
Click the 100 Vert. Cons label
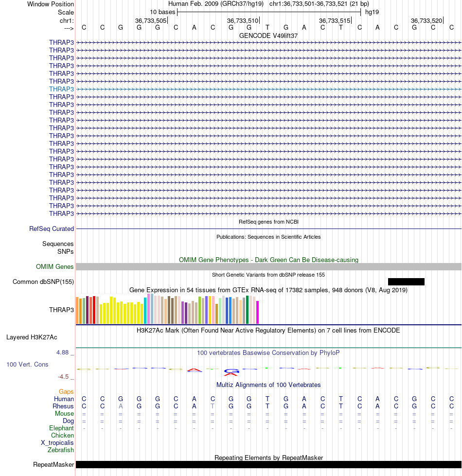pos(27,364)
